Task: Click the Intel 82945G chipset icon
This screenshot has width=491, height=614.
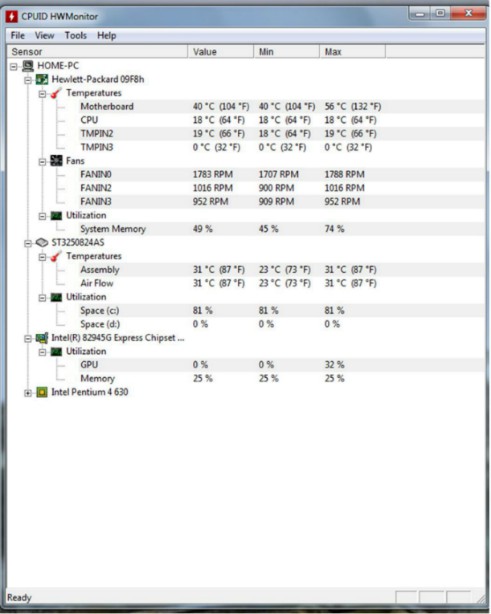Action: coord(42,338)
